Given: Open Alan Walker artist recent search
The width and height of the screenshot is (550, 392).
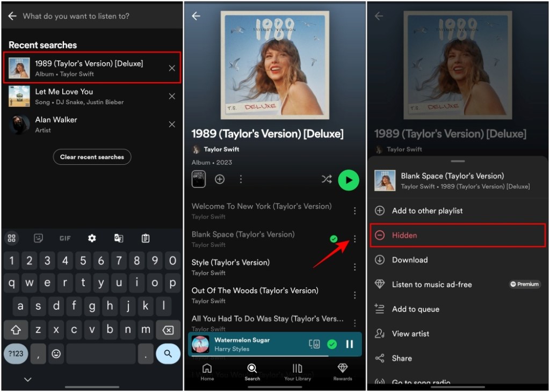Looking at the screenshot, I should point(92,124).
